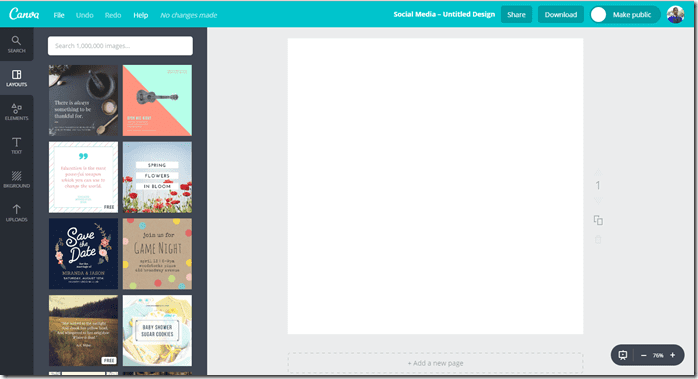
Task: Click the presentation mode icon
Action: (x=623, y=355)
